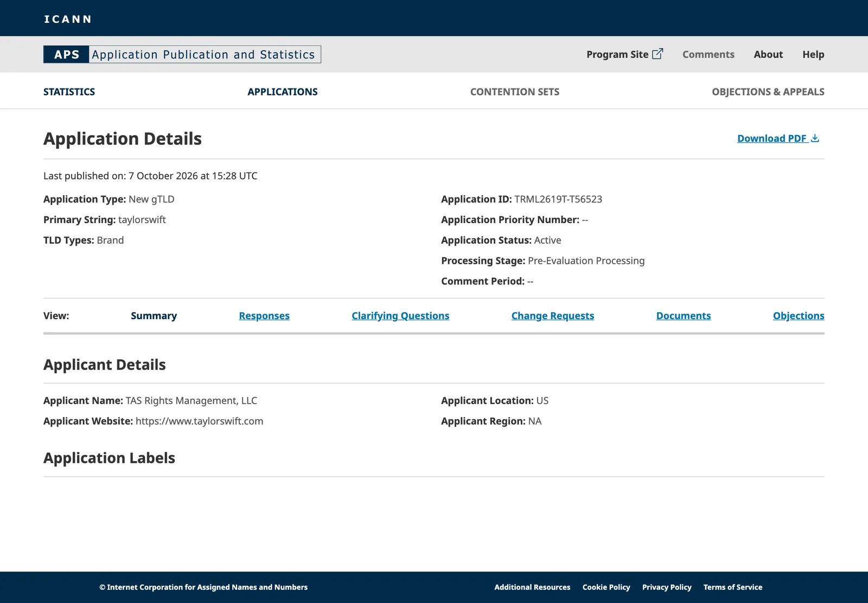Download the application as PDF
Viewport: 868px width, 603px height.
point(778,138)
